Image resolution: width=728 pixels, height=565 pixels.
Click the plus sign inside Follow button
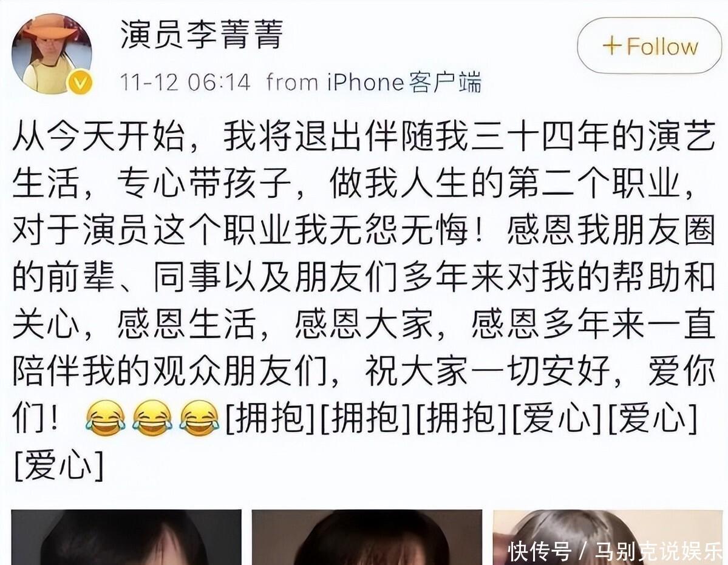tap(612, 46)
